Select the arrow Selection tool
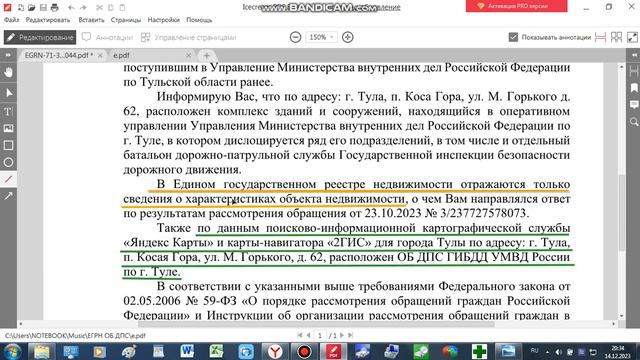The image size is (640, 360). [x=8, y=93]
